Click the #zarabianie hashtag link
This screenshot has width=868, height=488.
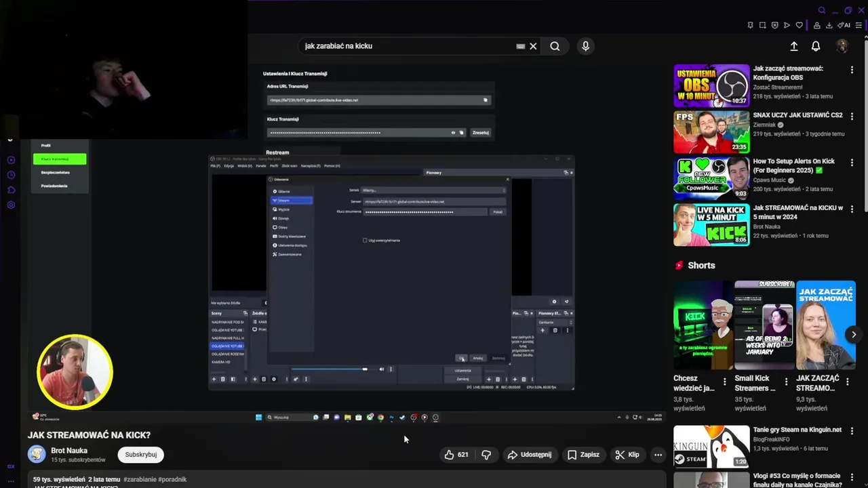(x=140, y=479)
